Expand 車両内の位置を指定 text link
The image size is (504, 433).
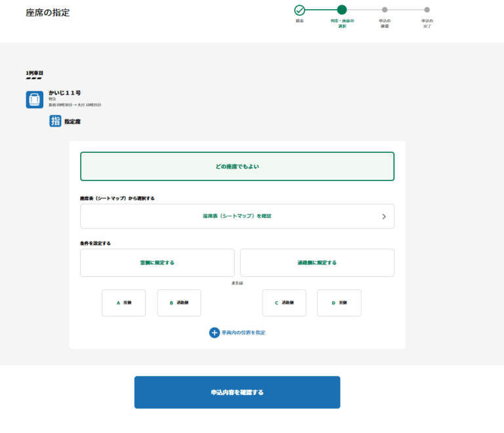tap(243, 333)
